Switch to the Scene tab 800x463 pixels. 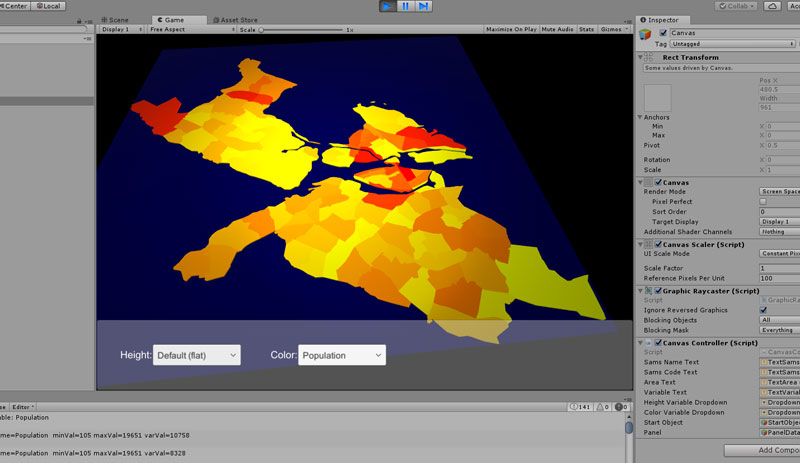[115, 19]
